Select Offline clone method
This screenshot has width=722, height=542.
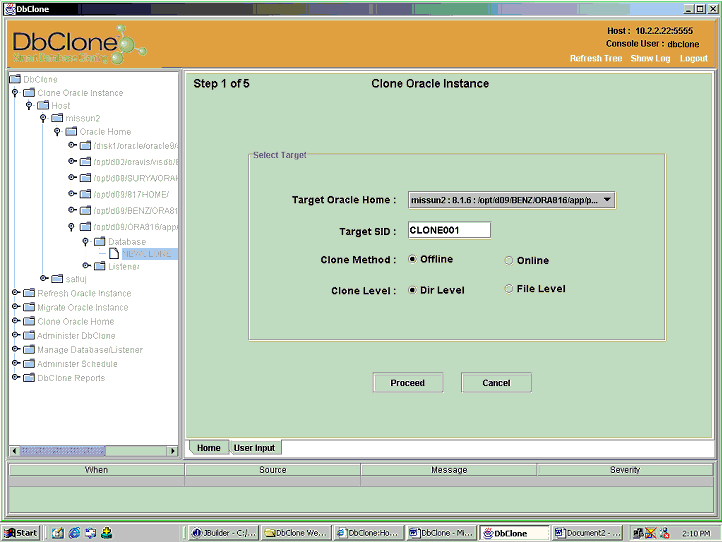coord(413,259)
